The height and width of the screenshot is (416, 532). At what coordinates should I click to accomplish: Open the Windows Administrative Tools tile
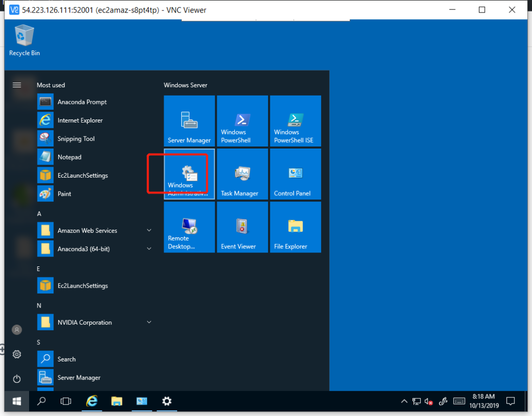[189, 174]
